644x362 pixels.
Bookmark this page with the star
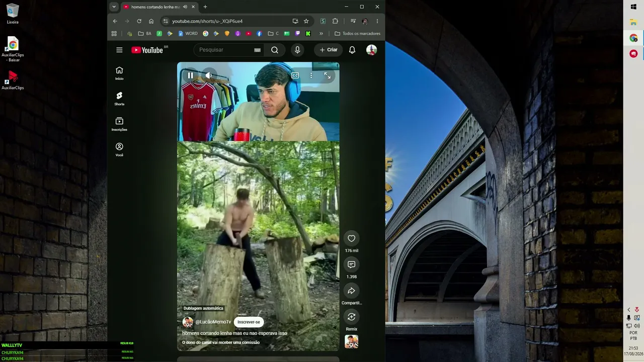coord(306,21)
